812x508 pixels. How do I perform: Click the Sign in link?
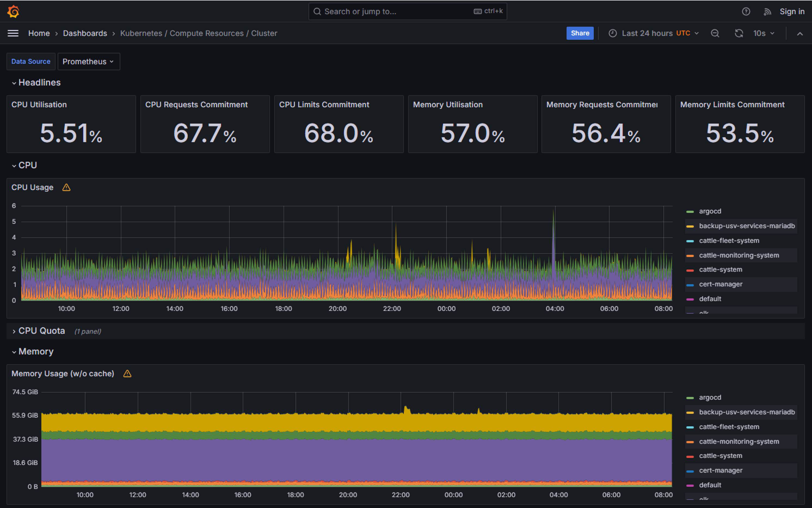(x=792, y=11)
